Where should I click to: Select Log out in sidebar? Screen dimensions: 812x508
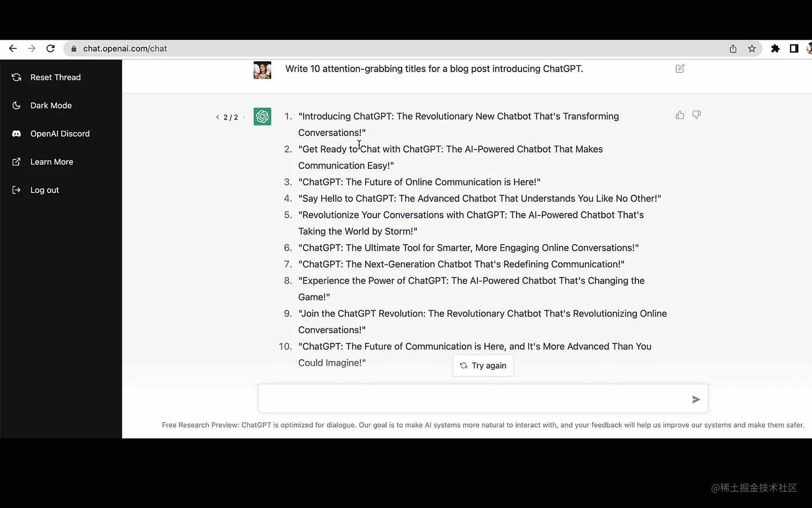pyautogui.click(x=45, y=190)
